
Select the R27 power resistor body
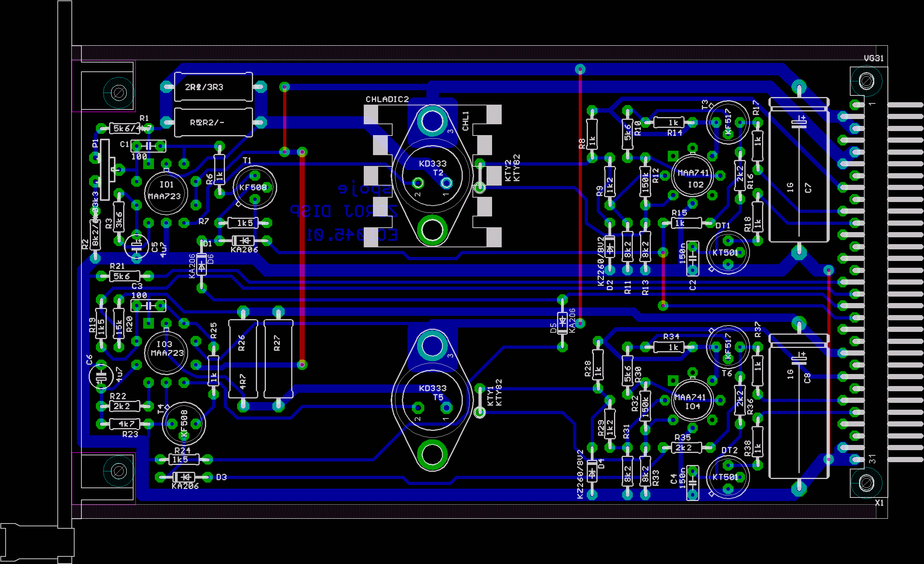click(278, 358)
